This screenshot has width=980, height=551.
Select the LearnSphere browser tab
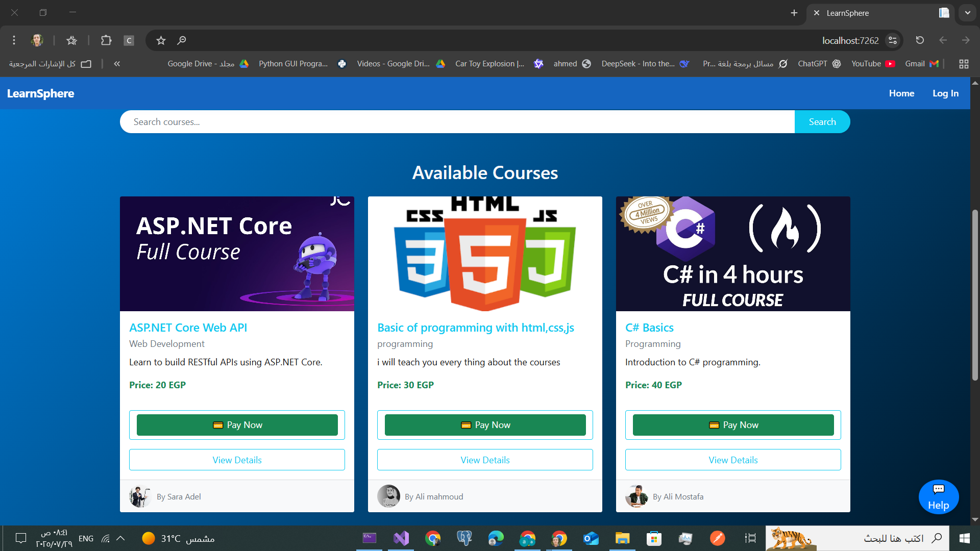coord(880,13)
